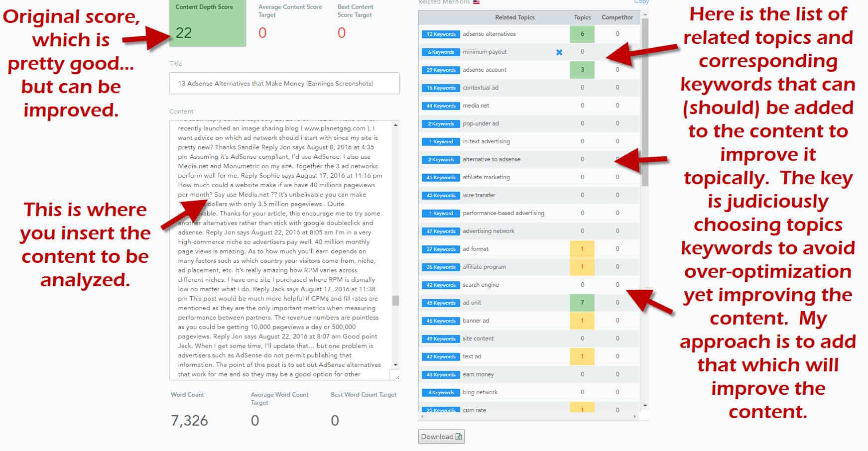Image resolution: width=868 pixels, height=451 pixels.
Task: Click the green topic count cell for ad unit
Action: (x=581, y=303)
